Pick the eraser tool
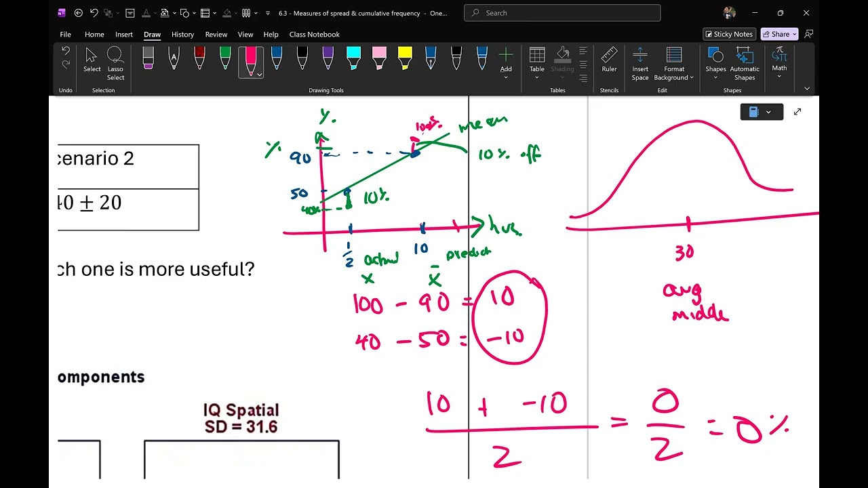This screenshot has width=868, height=488. (148, 58)
